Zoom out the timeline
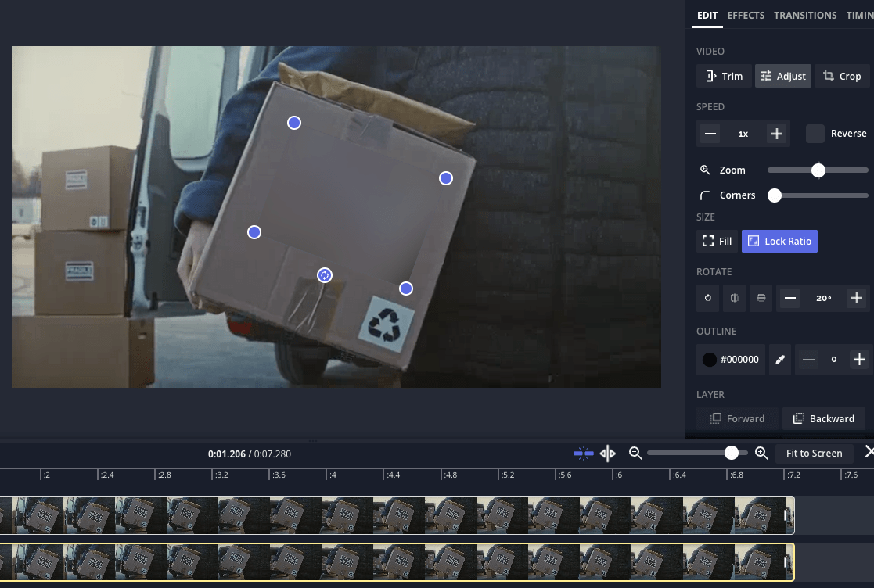 (635, 454)
